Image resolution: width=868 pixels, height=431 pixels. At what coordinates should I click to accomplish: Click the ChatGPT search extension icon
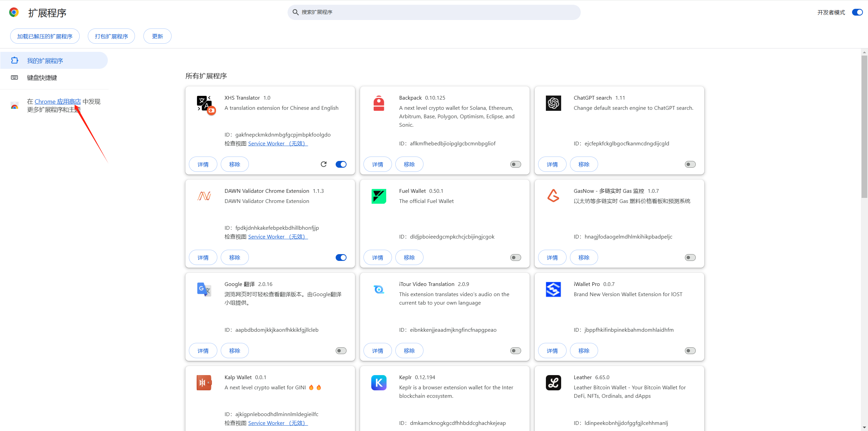coord(553,103)
